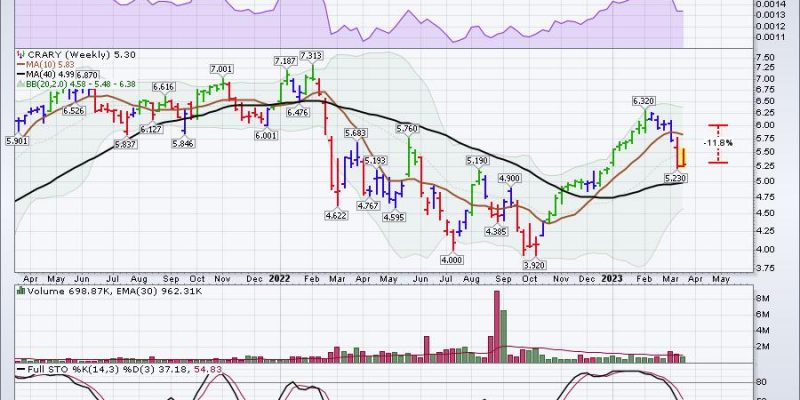Click the 6.320 price label
Image resolution: width=800 pixels, height=400 pixels.
click(644, 102)
